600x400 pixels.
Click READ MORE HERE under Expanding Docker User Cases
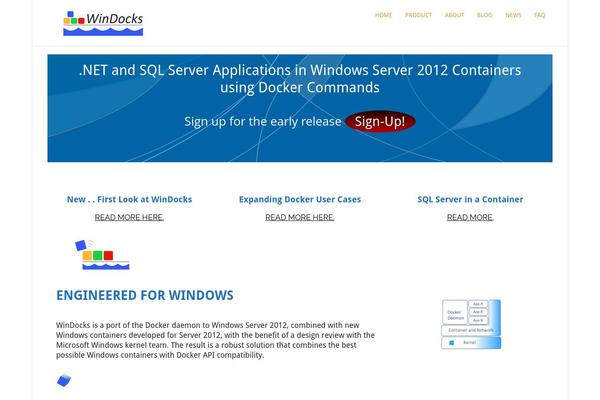pos(300,217)
